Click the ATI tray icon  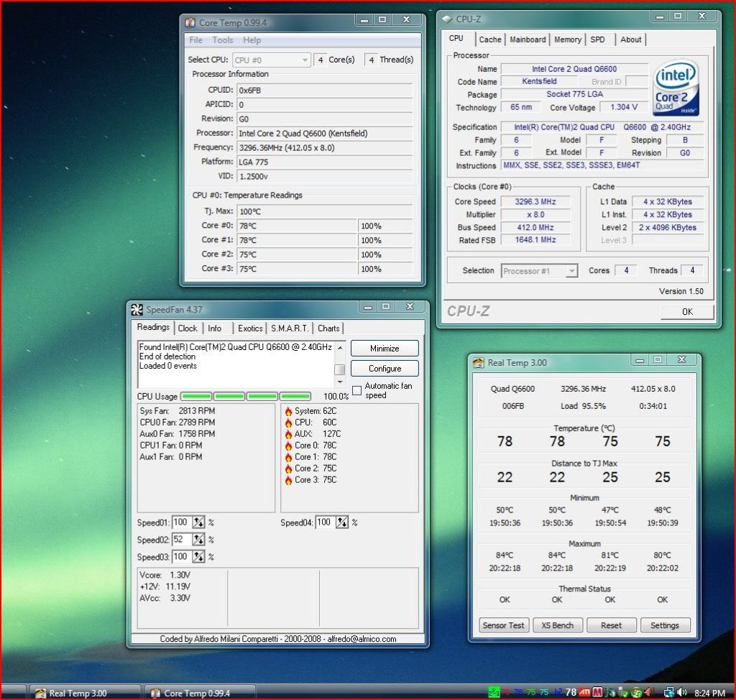(x=584, y=692)
